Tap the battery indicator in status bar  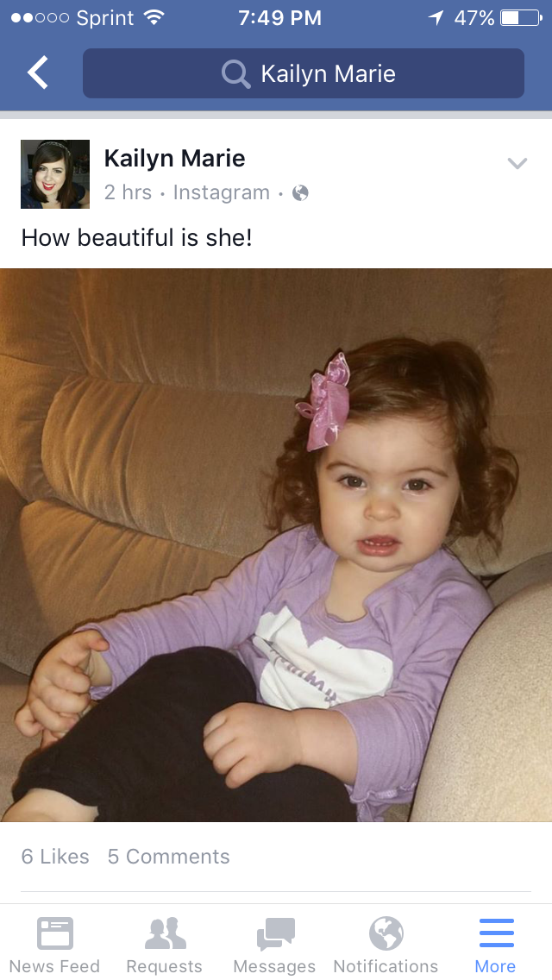(x=521, y=18)
